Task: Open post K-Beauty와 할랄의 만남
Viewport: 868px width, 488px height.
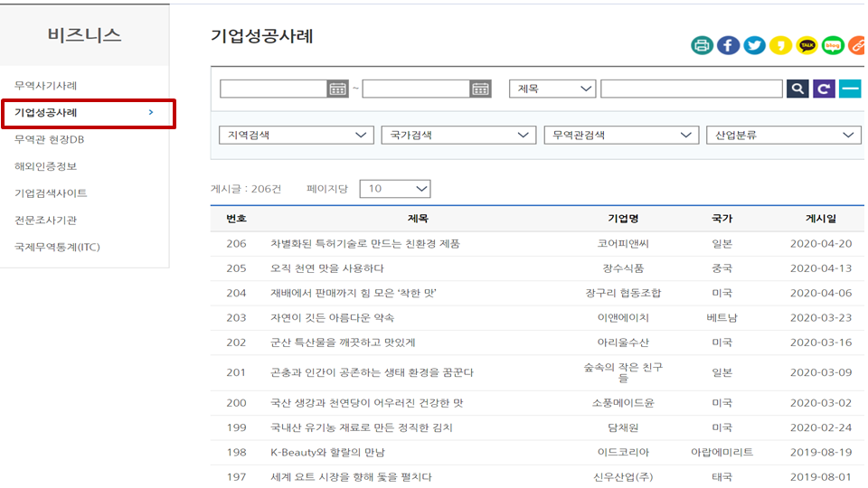Action: 327,452
